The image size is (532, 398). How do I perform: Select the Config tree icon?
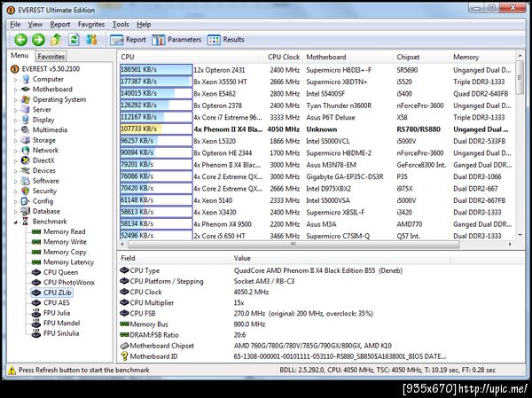(26, 201)
